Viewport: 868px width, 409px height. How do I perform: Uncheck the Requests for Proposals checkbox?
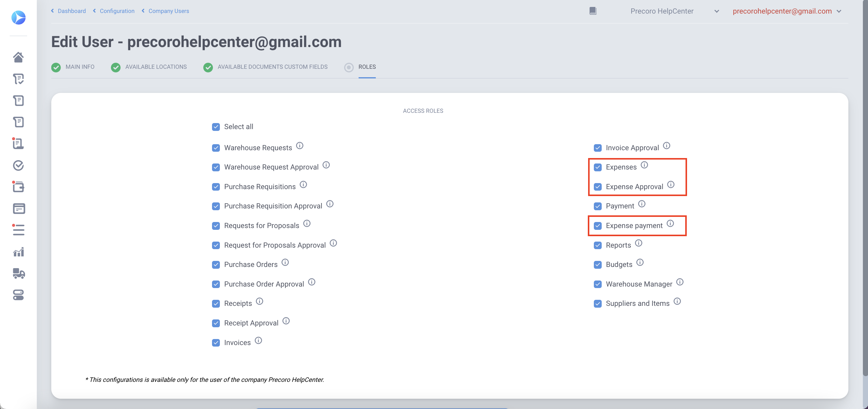[x=216, y=226]
